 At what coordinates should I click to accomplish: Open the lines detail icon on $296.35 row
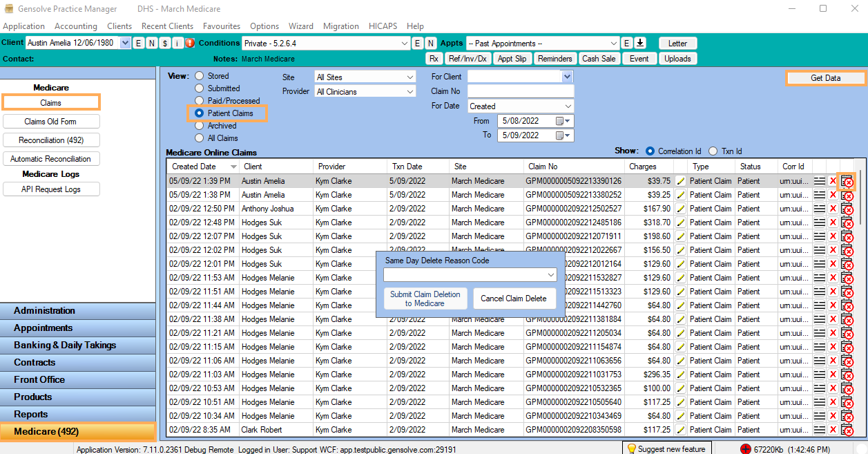tap(820, 375)
